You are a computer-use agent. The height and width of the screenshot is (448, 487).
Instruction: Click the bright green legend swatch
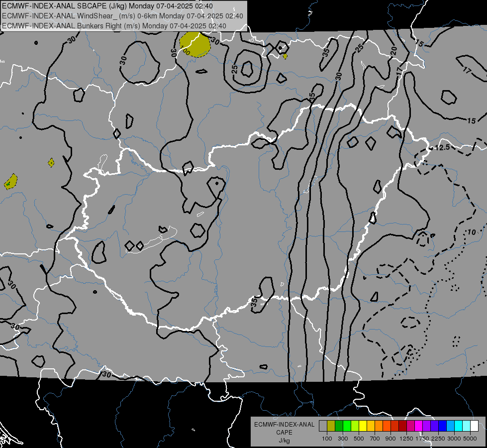tap(347, 426)
